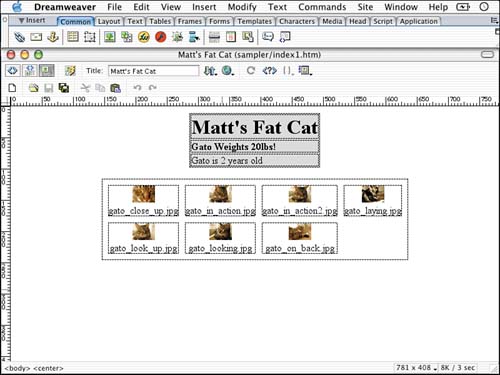Click the Copy icon
The width and height of the screenshot is (500, 375).
[100, 88]
